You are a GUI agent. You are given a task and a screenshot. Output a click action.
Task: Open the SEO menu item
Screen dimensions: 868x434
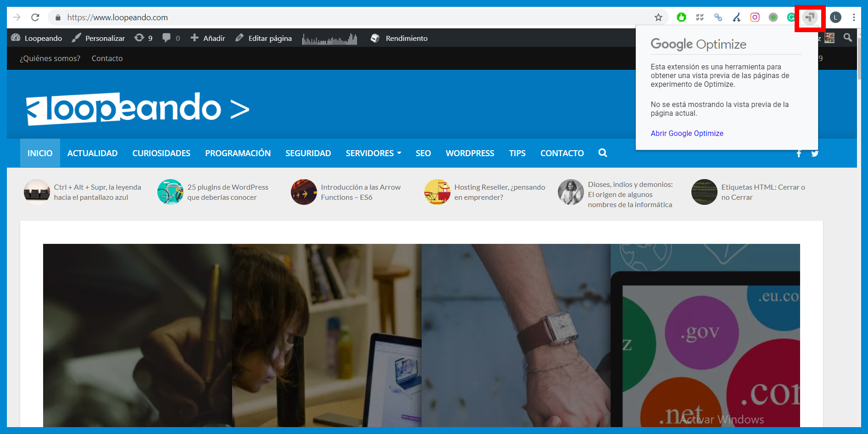[423, 153]
